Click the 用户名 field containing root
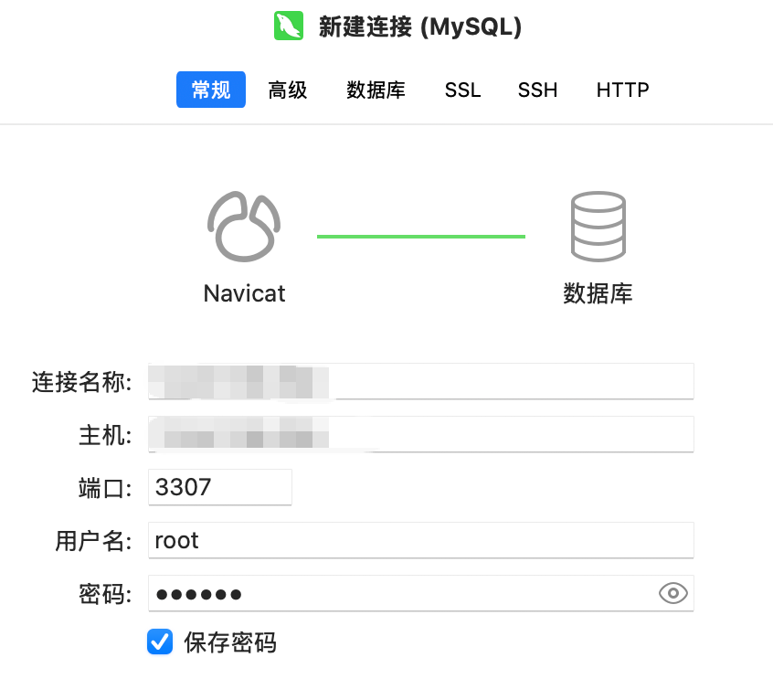This screenshot has height=700, width=773. point(421,540)
